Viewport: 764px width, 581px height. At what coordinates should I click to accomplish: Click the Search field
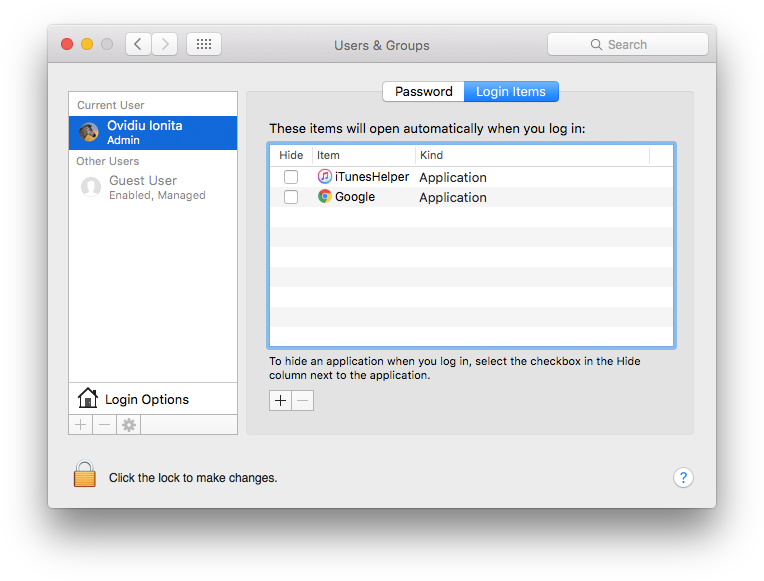tap(628, 44)
